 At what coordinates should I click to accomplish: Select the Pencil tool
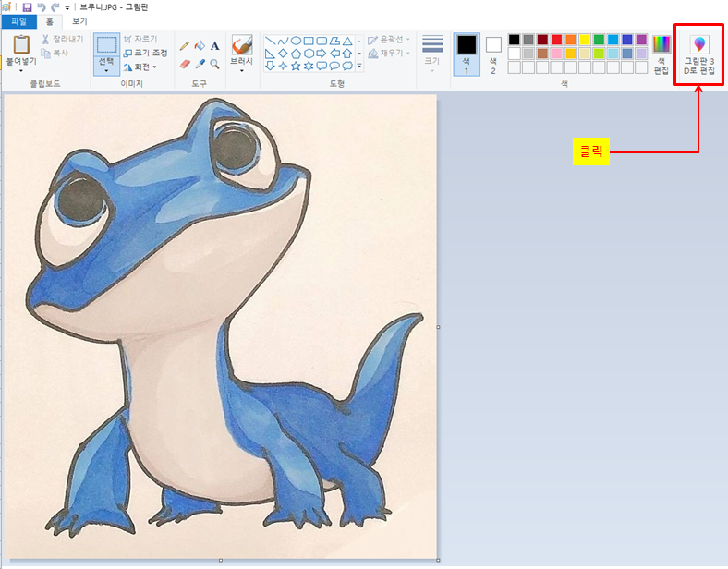point(185,45)
